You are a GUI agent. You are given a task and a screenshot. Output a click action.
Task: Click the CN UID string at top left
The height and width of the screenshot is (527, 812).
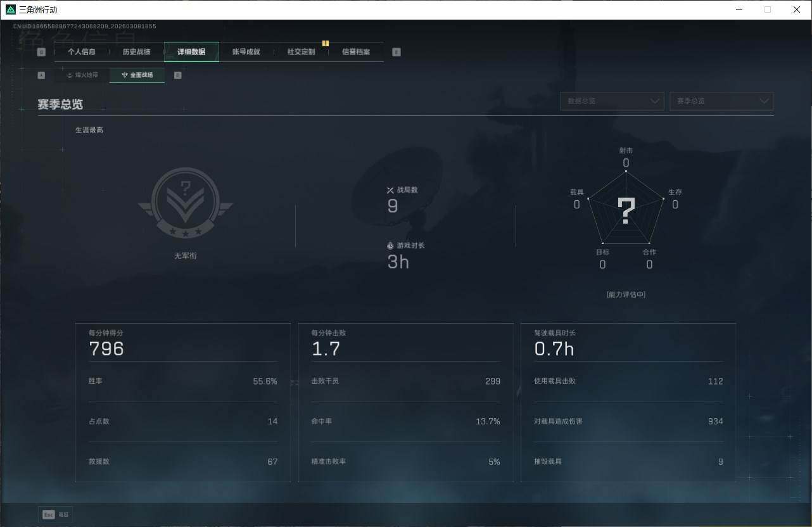click(85, 27)
